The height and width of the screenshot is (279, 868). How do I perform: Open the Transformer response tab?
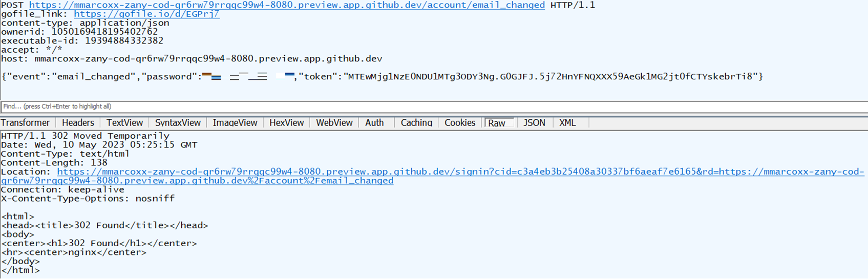pyautogui.click(x=26, y=123)
